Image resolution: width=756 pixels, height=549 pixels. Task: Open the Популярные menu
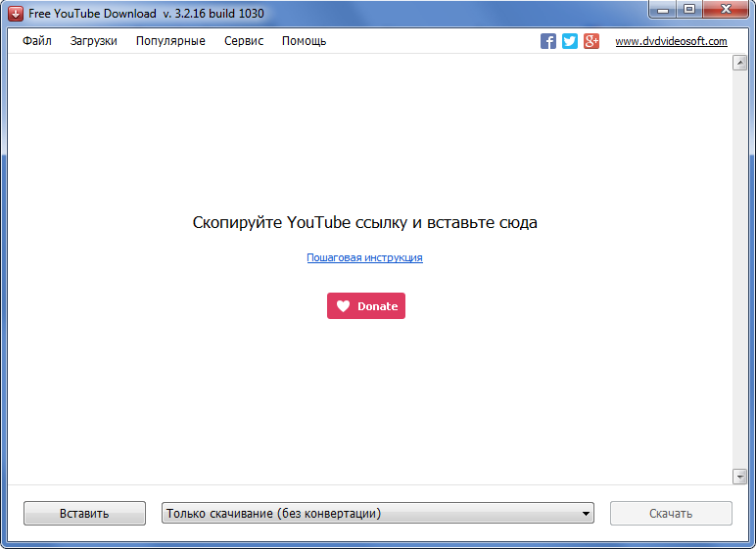170,41
